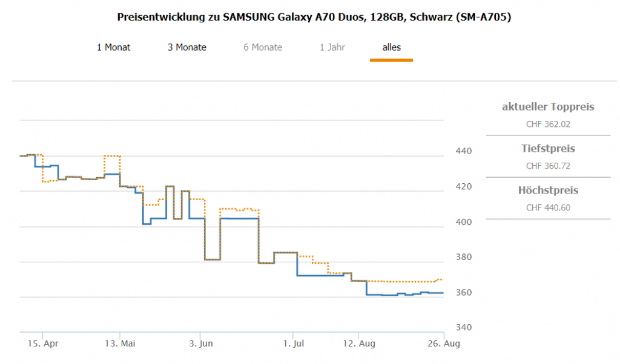Click the "Tiefstpreis" label
The width and height of the screenshot is (620, 364).
[548, 149]
